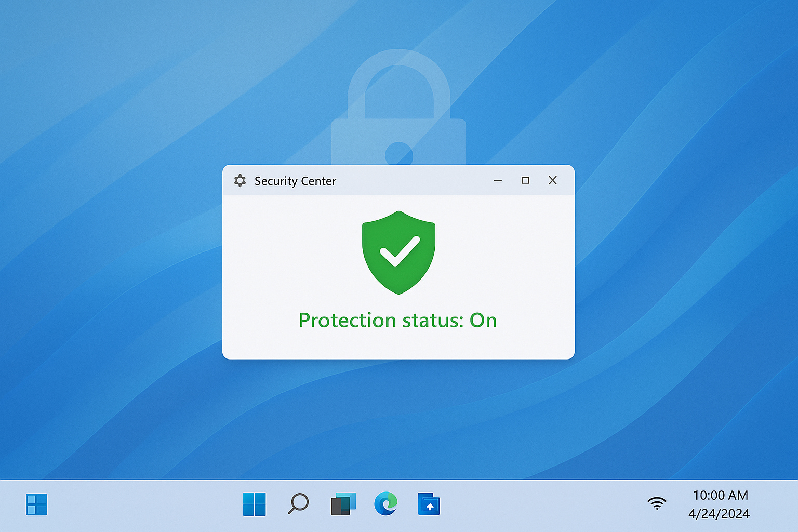
Task: Expand the date 4/24/2024 calendar
Action: 721,513
